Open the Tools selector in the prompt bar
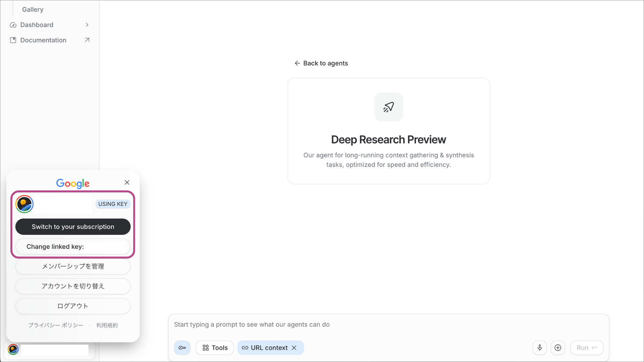Image resolution: width=644 pixels, height=362 pixels. pyautogui.click(x=214, y=348)
